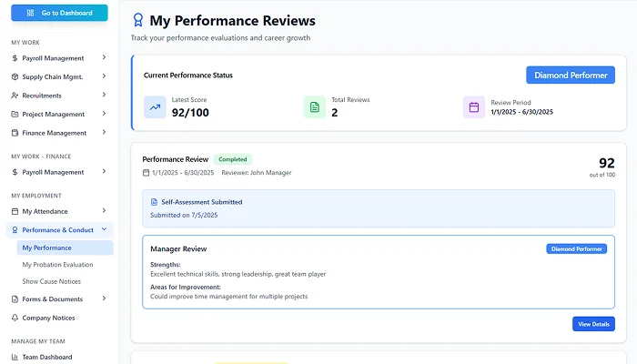The image size is (637, 364).
Task: Select Show Cause Notices in sidebar
Action: (52, 281)
